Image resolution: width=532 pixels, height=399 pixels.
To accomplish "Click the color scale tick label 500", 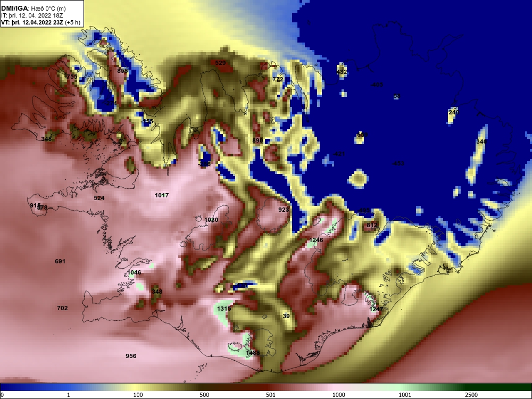I will tap(204, 395).
